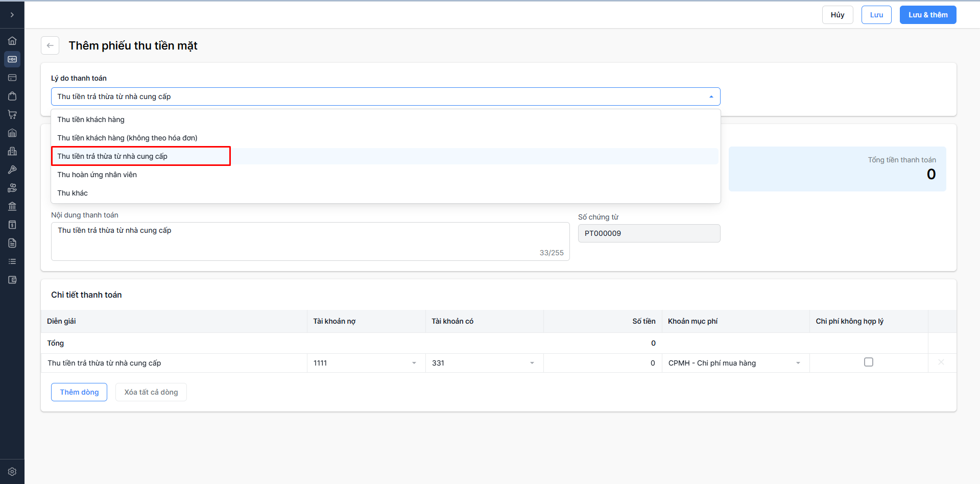
Task: Select the Thu hoàn ứng nhân viên option
Action: pyautogui.click(x=97, y=175)
